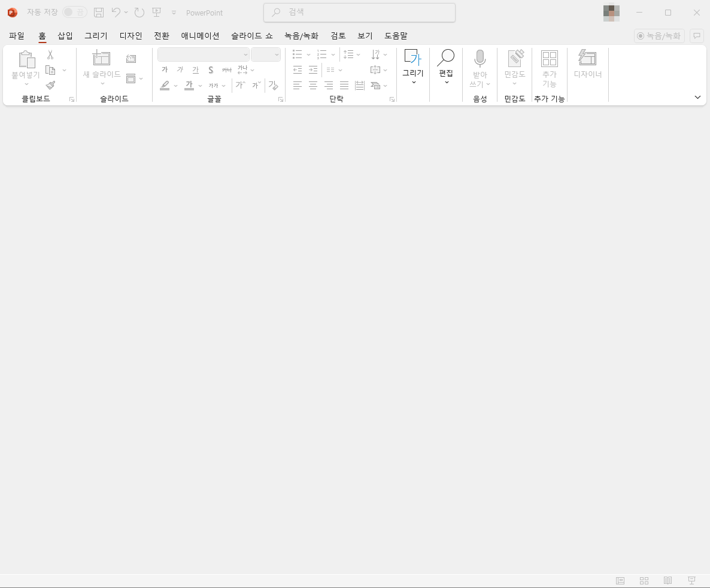Start slideshow from beginning icon
The height and width of the screenshot is (588, 710).
pyautogui.click(x=157, y=13)
